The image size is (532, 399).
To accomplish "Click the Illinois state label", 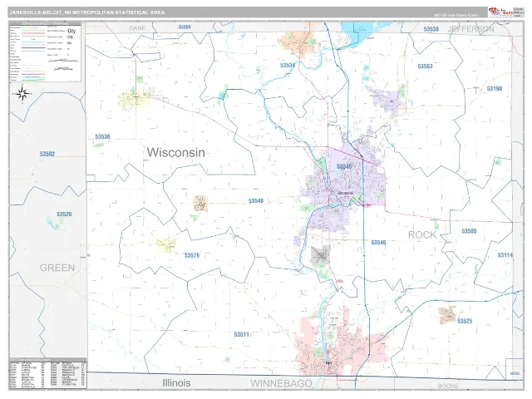I will [x=176, y=382].
